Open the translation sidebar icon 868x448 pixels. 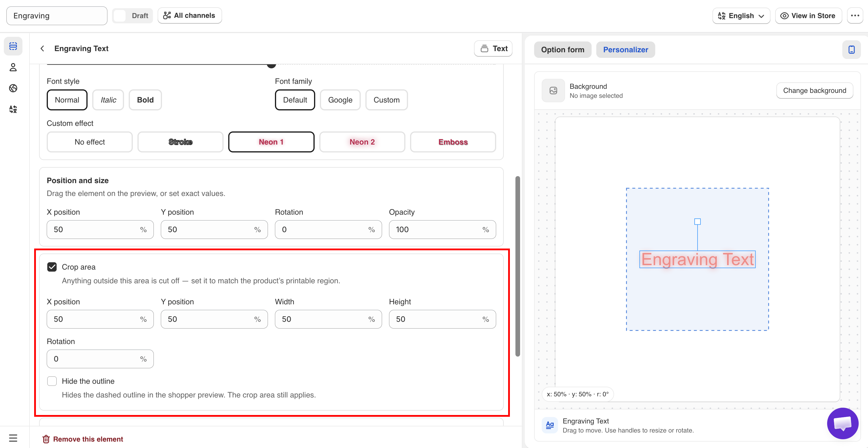tap(13, 109)
